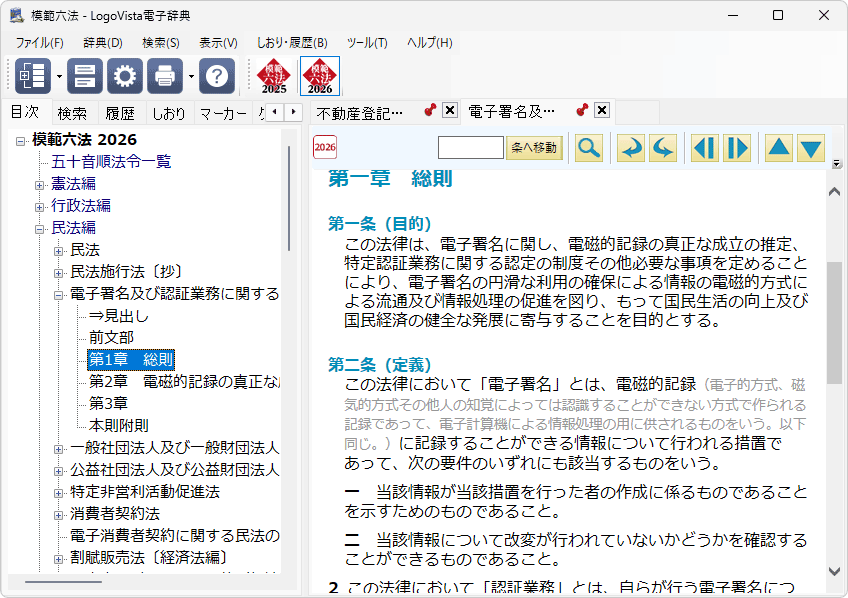The height and width of the screenshot is (598, 848).
Task: Switch to the 模範六法 2025 dictionary icon
Action: pyautogui.click(x=274, y=76)
